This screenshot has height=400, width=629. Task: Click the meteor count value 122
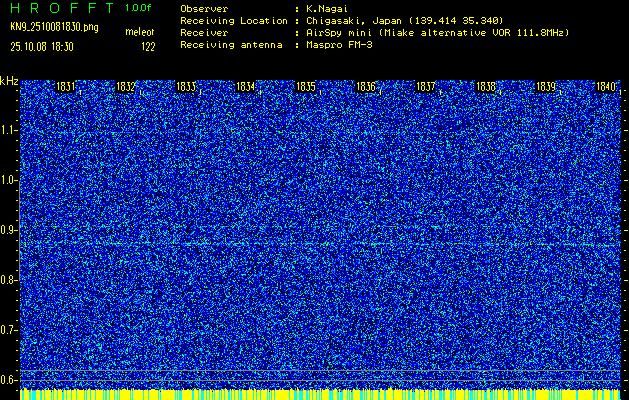(148, 46)
